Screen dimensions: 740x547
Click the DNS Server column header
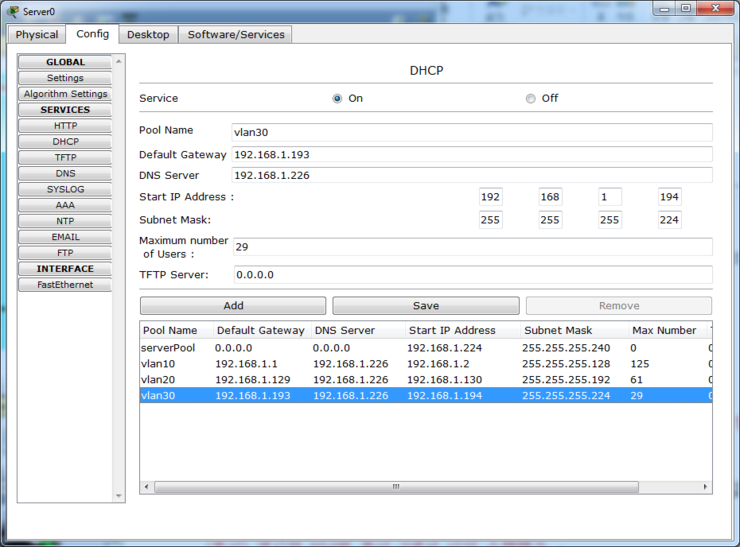coord(358,330)
